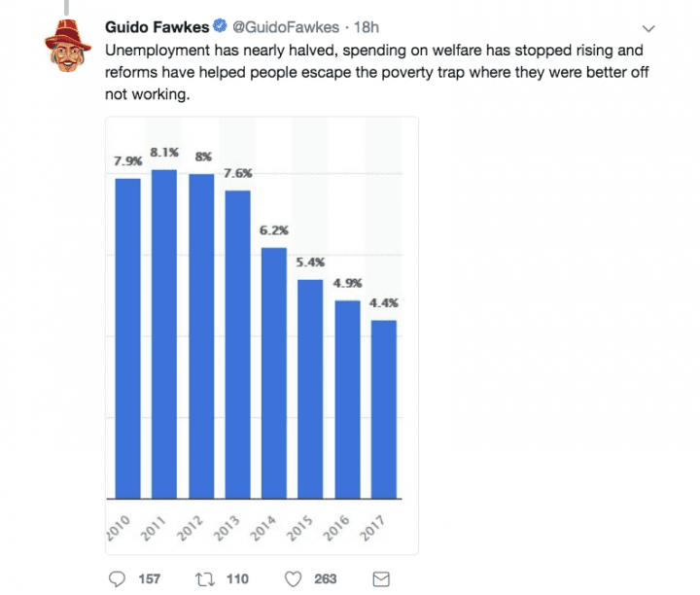
Task: Click the 263 likes count
Action: click(x=325, y=578)
